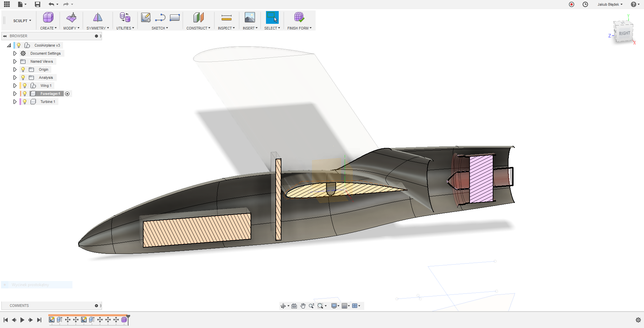This screenshot has height=328, width=644.
Task: Open the INSERT dropdown menu
Action: (250, 28)
